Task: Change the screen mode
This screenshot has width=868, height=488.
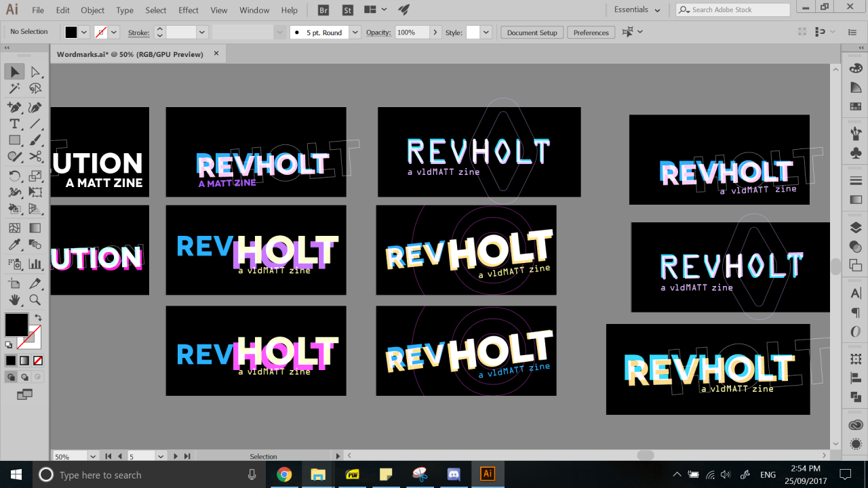Action: coord(24,394)
